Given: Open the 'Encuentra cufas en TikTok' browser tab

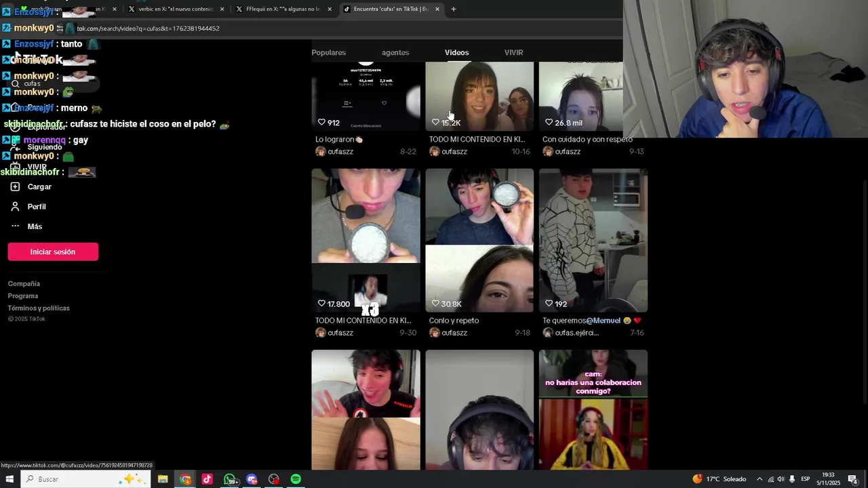Looking at the screenshot, I should pos(390,9).
